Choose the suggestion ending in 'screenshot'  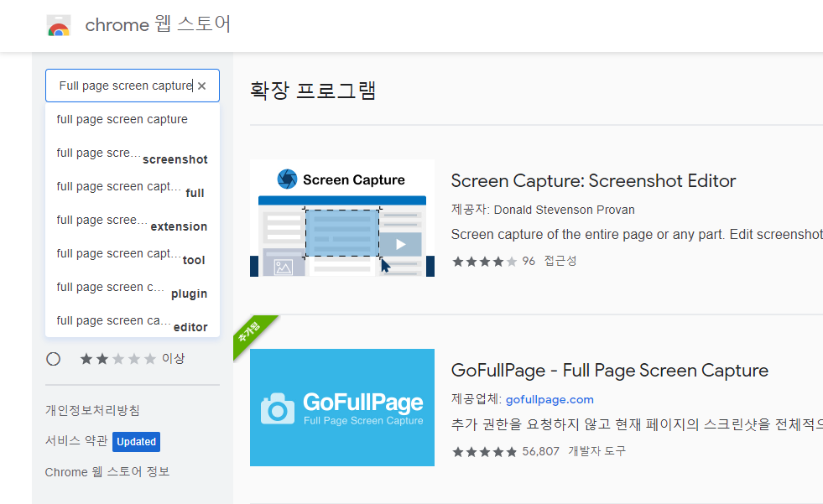[133, 153]
